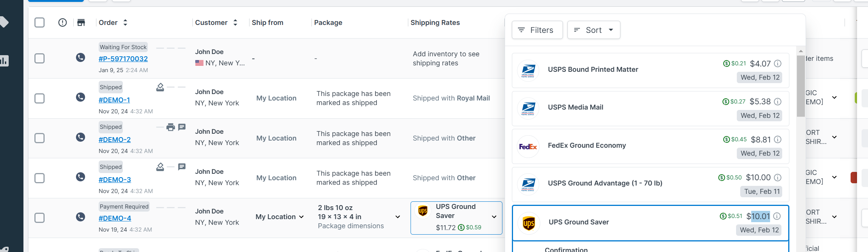Image resolution: width=868 pixels, height=252 pixels.
Task: Click the alert exclamation icon in table header
Action: click(x=62, y=23)
